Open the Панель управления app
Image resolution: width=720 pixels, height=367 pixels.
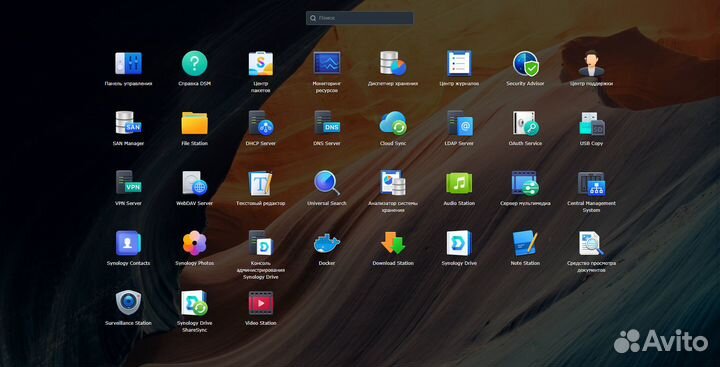tap(128, 63)
